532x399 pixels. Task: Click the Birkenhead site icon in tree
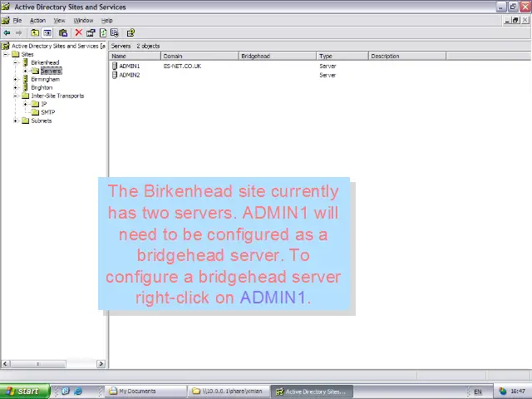pos(26,62)
